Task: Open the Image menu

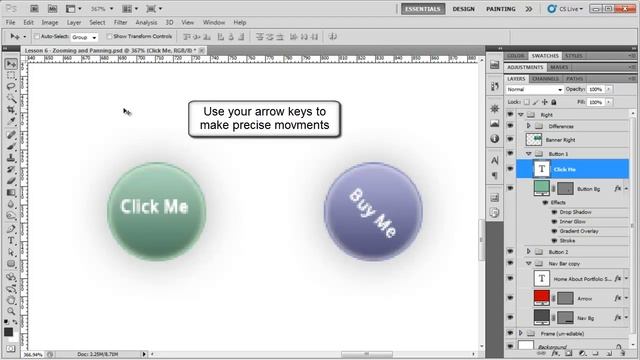Action: click(x=50, y=22)
